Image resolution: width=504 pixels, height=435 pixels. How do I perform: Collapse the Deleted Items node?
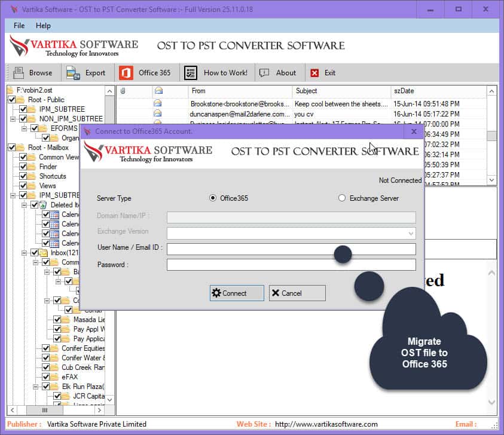point(24,205)
